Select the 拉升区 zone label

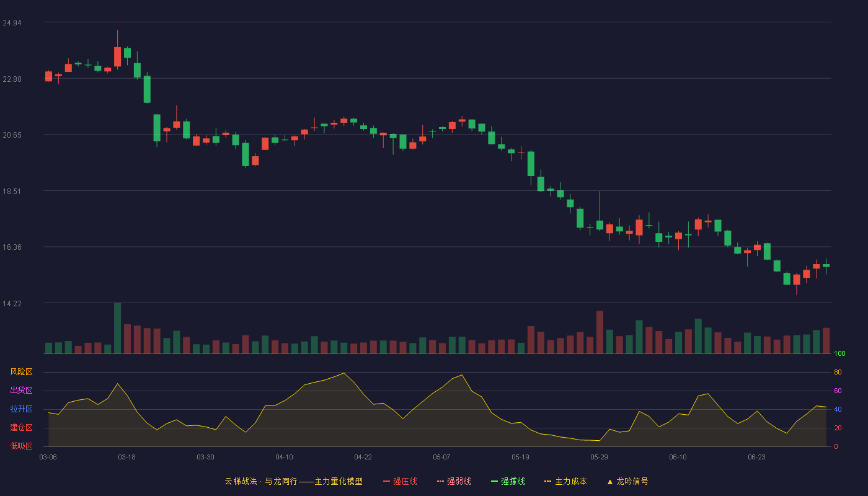pyautogui.click(x=21, y=409)
